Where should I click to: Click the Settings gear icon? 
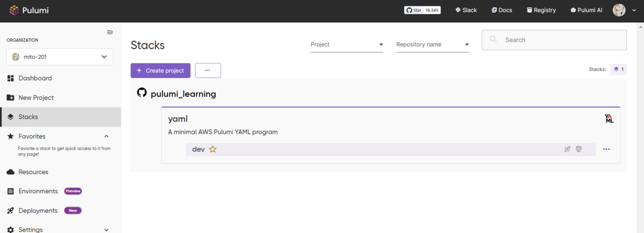click(x=10, y=230)
